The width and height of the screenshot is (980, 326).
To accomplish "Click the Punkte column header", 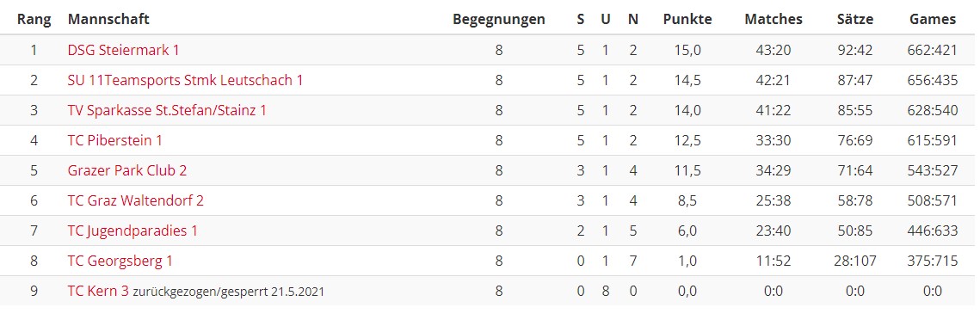I will [x=687, y=20].
